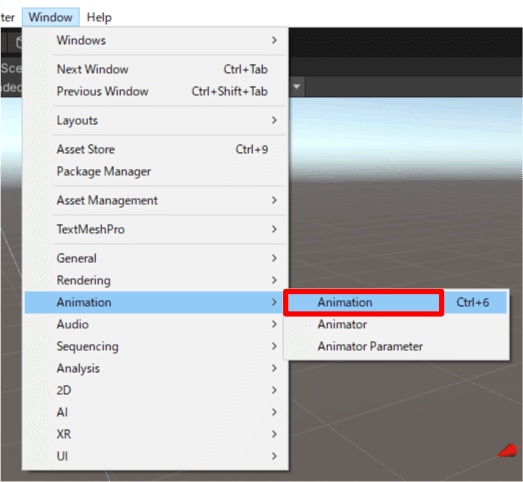Expand the Layouts submenu
The width and height of the screenshot is (523, 482).
tap(155, 120)
